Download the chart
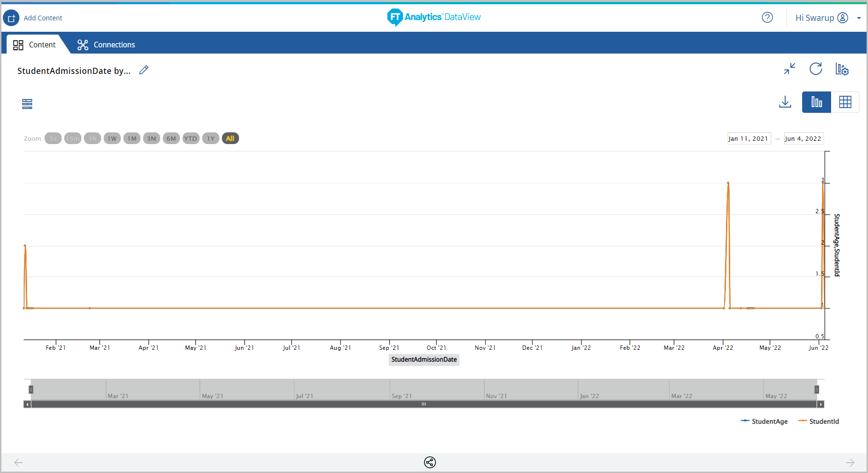 785,102
